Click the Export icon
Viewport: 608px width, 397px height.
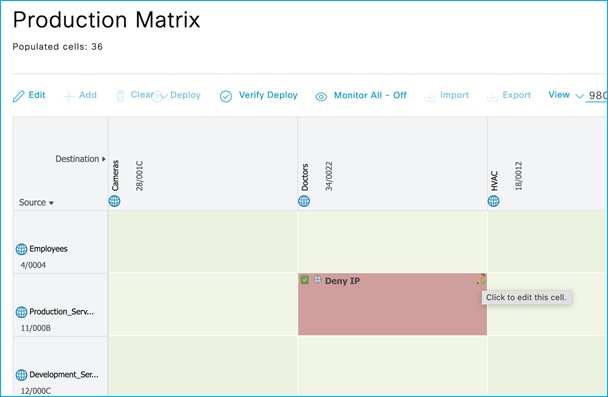pos(492,96)
